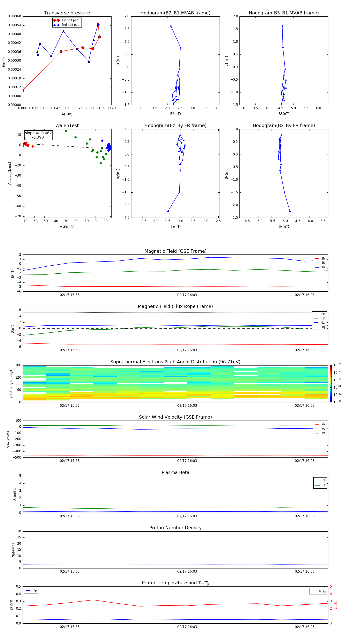Click the 'WalenTest' plot title
Screen dimensions: 351x644
pyautogui.click(x=67, y=125)
